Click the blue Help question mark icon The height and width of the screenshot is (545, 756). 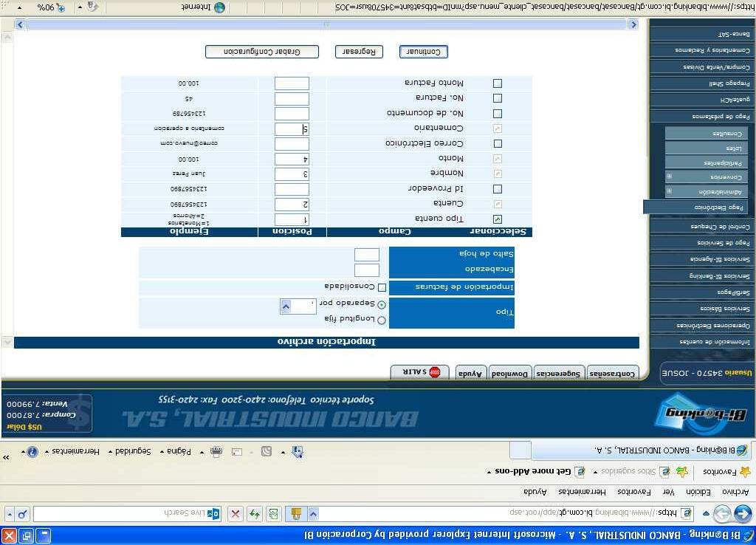tap(32, 452)
